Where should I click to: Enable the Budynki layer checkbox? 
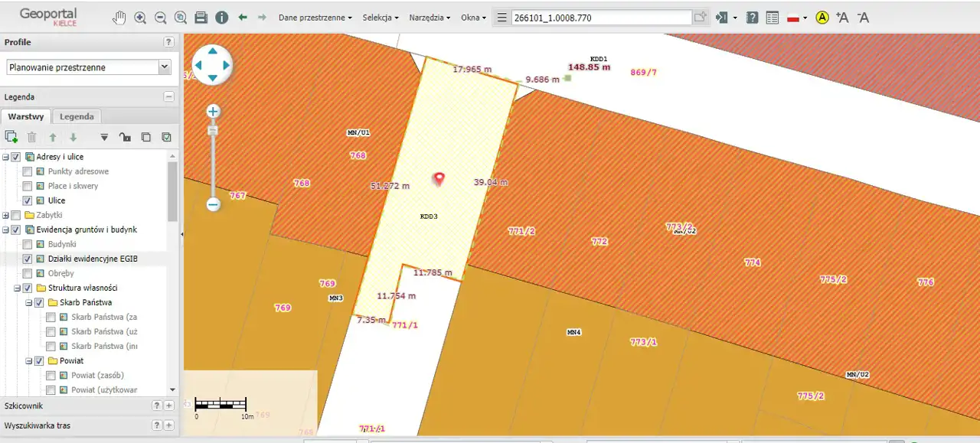tap(28, 244)
